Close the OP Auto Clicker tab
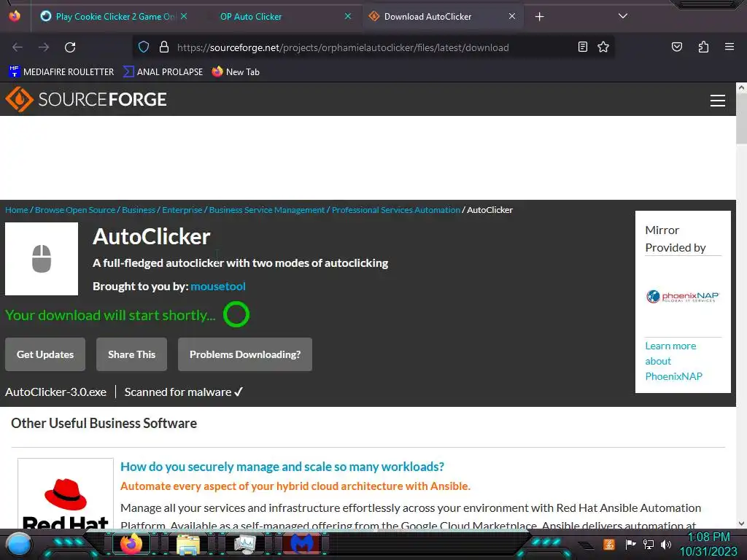 coord(348,16)
